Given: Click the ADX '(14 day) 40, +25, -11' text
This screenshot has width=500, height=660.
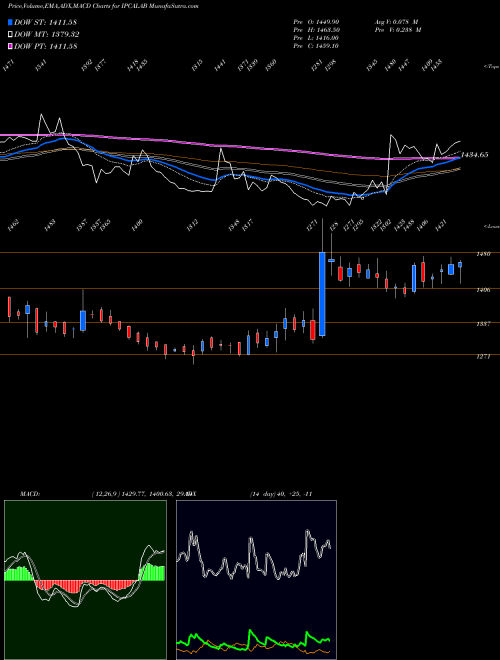Looking at the screenshot, I should click(x=281, y=494).
